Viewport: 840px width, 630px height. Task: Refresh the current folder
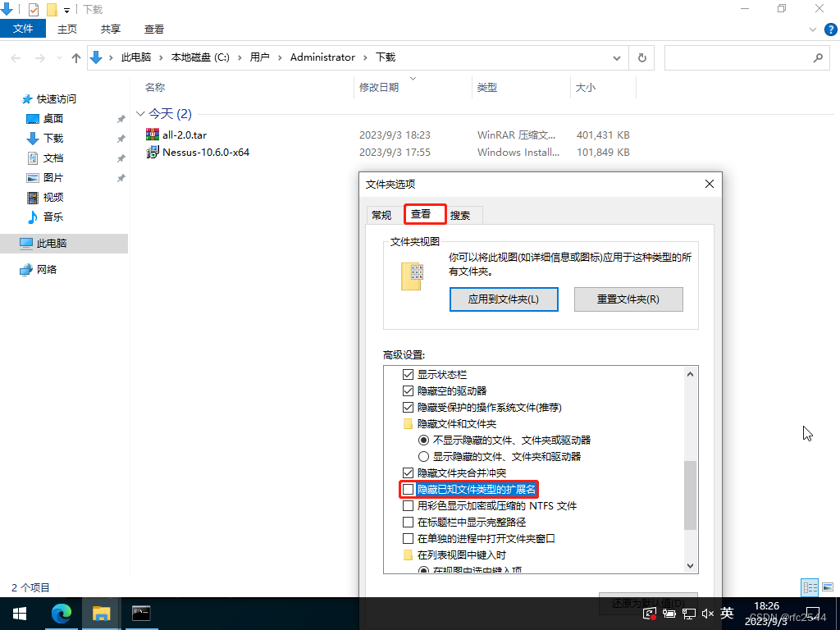click(641, 58)
